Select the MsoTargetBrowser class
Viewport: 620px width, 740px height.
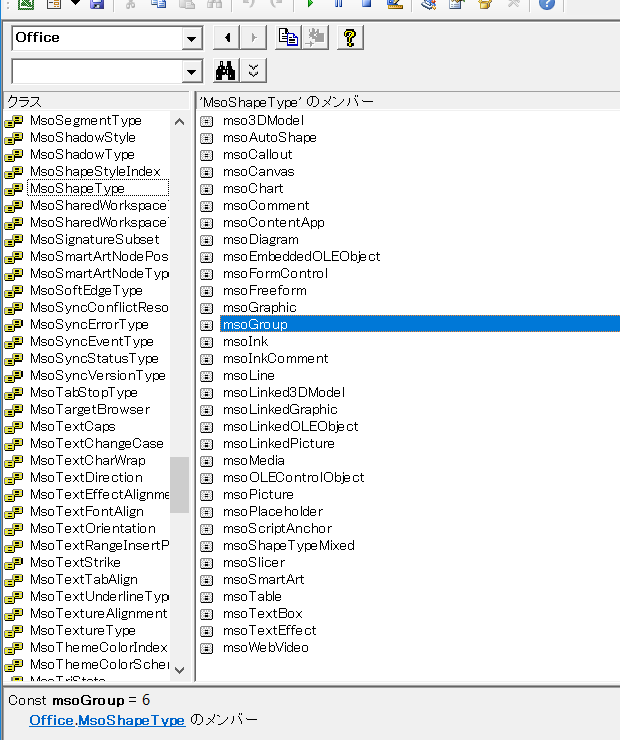[x=90, y=410]
